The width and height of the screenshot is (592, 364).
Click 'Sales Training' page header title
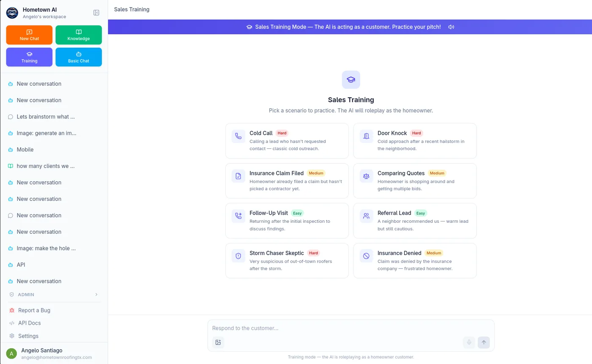click(132, 9)
